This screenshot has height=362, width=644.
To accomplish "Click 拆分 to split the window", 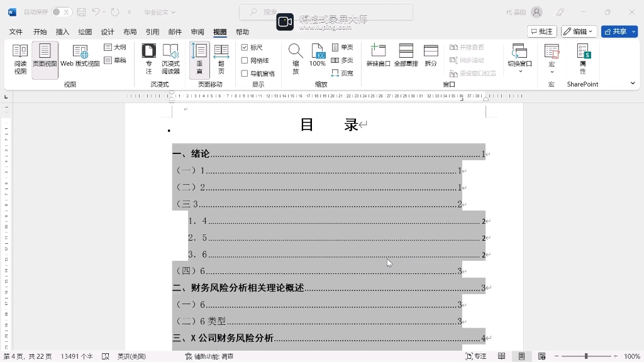I will pyautogui.click(x=430, y=60).
